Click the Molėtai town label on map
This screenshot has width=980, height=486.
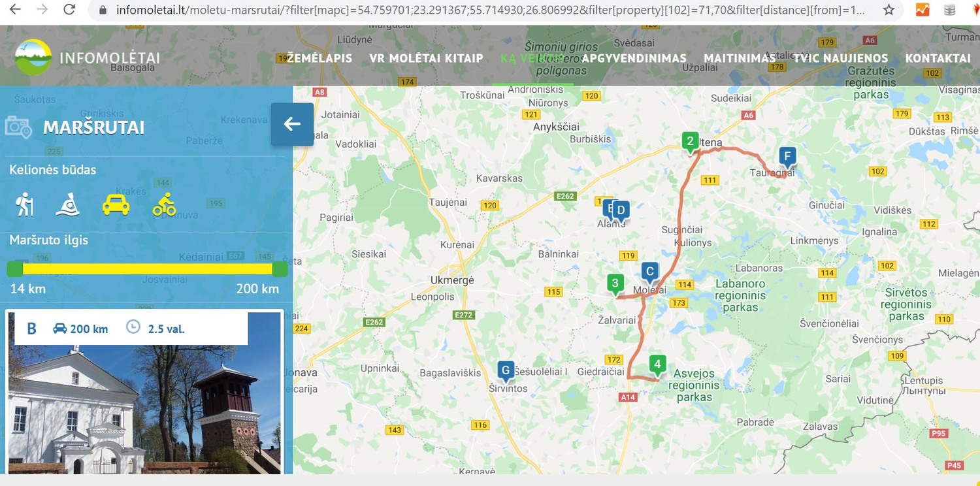coord(650,290)
